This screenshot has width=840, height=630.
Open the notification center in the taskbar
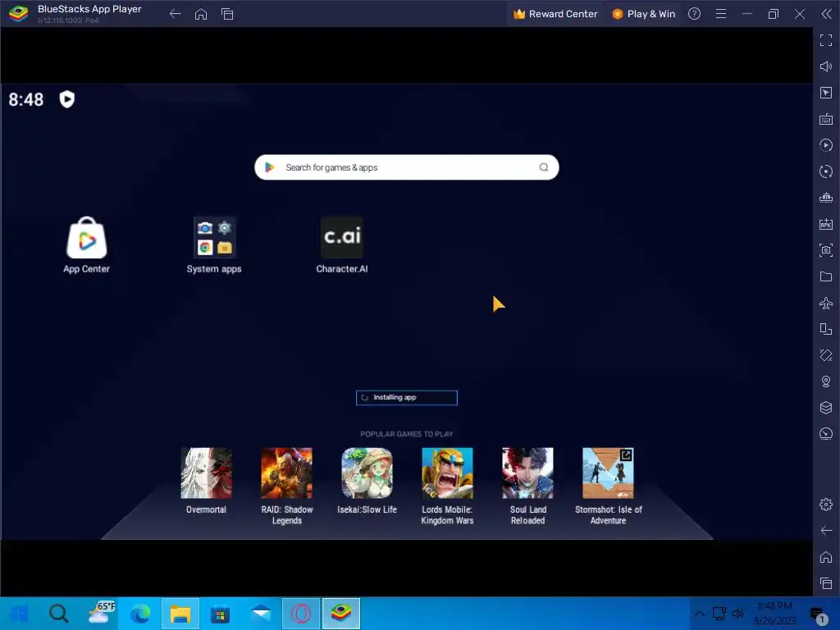click(x=818, y=615)
